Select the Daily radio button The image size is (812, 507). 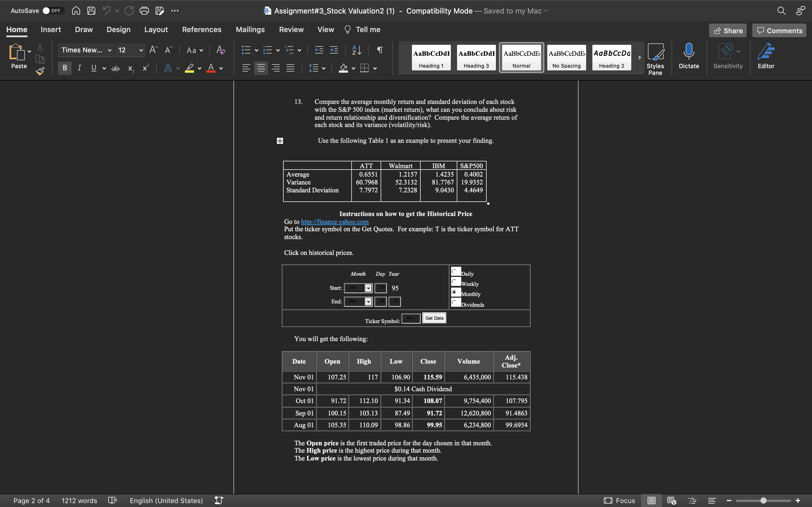coord(454,271)
